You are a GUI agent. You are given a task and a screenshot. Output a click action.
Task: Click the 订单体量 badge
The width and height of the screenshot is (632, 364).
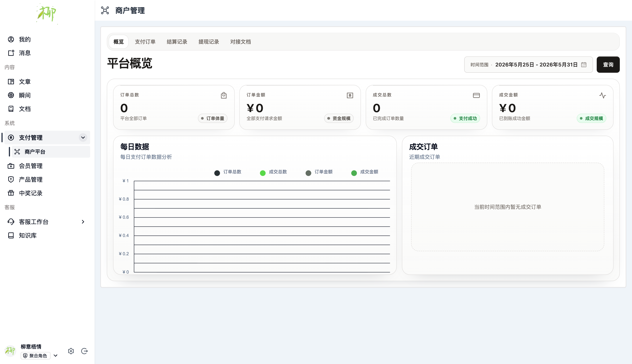[x=213, y=118]
